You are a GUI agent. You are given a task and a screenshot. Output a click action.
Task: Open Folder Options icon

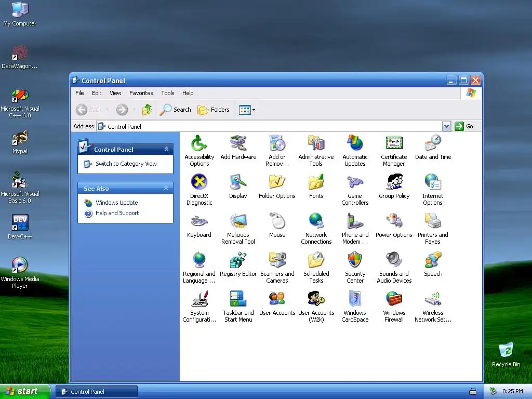pos(277,182)
